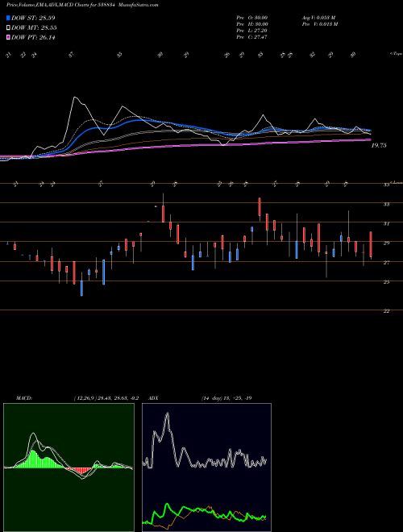The image size is (403, 532).
Task: Click the tallest white peak in EMA chart
Action: click(x=75, y=98)
